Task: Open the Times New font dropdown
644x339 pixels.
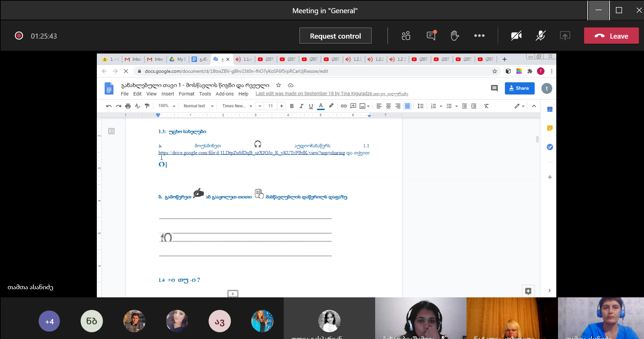Action: [x=237, y=106]
